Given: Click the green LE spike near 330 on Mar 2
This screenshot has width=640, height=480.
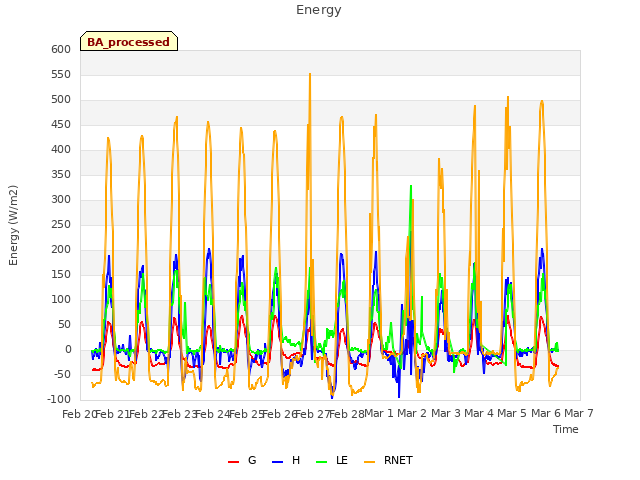Looking at the screenshot, I should 411,186.
